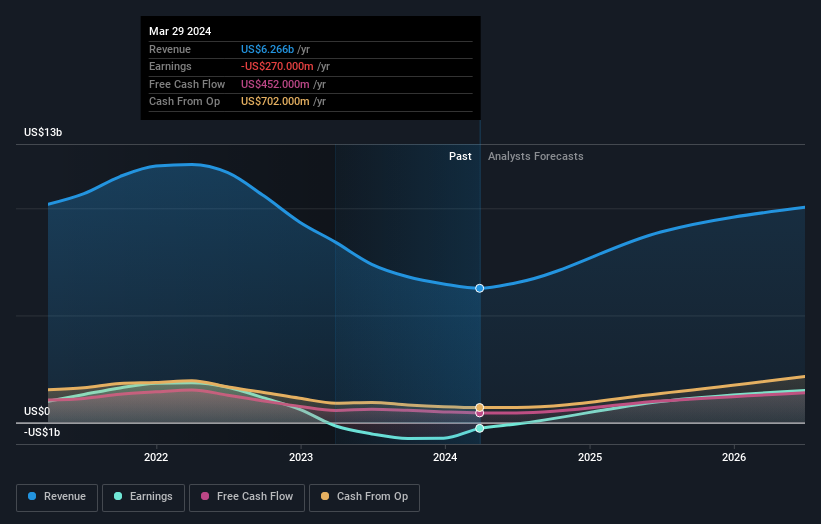Click the -US$1b axis label
Viewport: 821px width, 524px height.
click(x=42, y=432)
